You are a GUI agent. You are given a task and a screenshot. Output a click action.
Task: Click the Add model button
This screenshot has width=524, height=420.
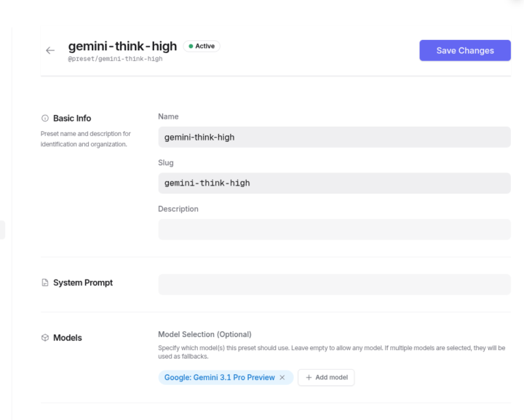point(326,378)
